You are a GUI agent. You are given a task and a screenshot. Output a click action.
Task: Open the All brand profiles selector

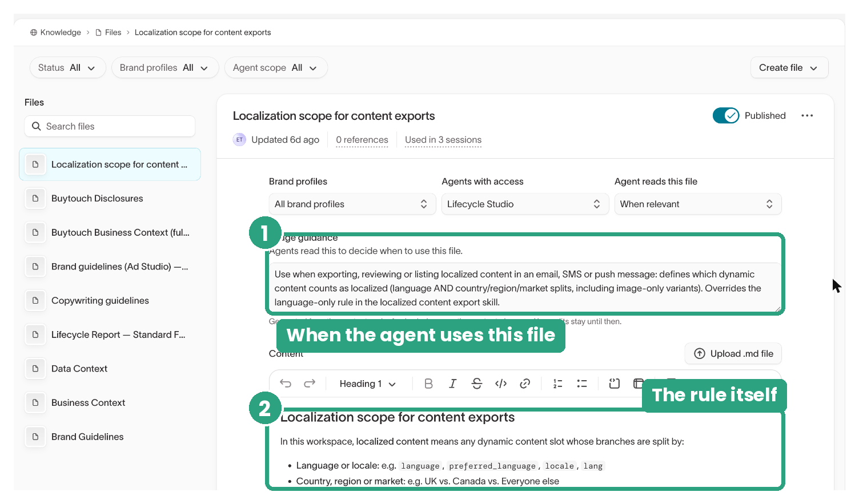(352, 204)
